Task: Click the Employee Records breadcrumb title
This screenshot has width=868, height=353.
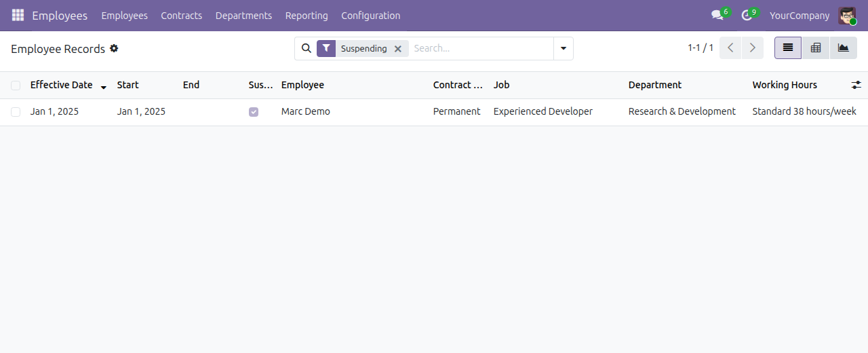Action: pos(58,49)
